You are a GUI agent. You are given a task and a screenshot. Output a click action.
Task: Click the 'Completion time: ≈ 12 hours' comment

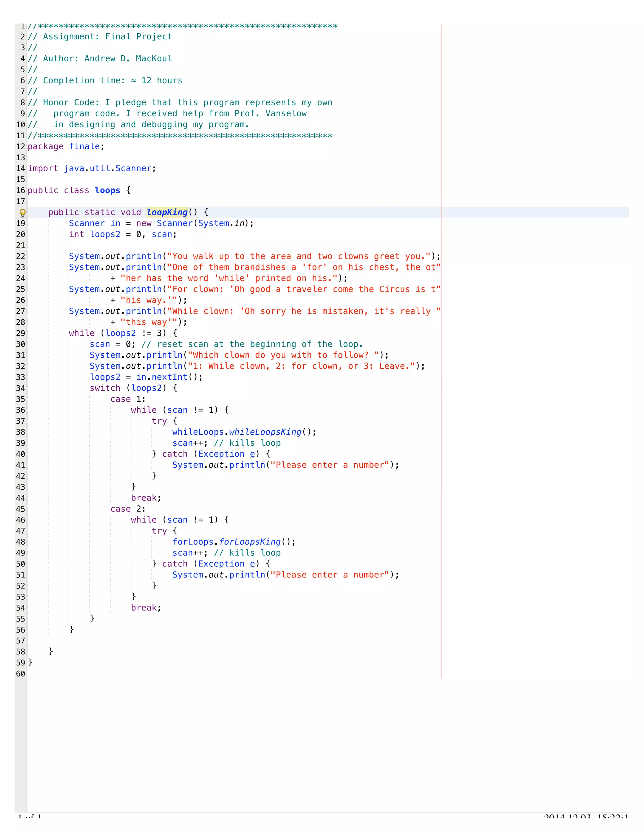[105, 80]
